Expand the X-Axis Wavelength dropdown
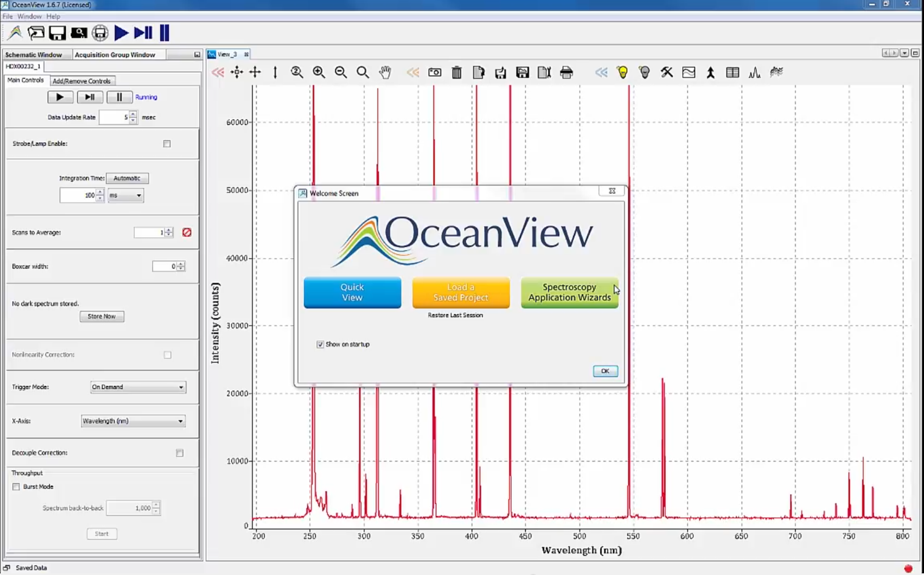Image resolution: width=924 pixels, height=575 pixels. [133, 421]
